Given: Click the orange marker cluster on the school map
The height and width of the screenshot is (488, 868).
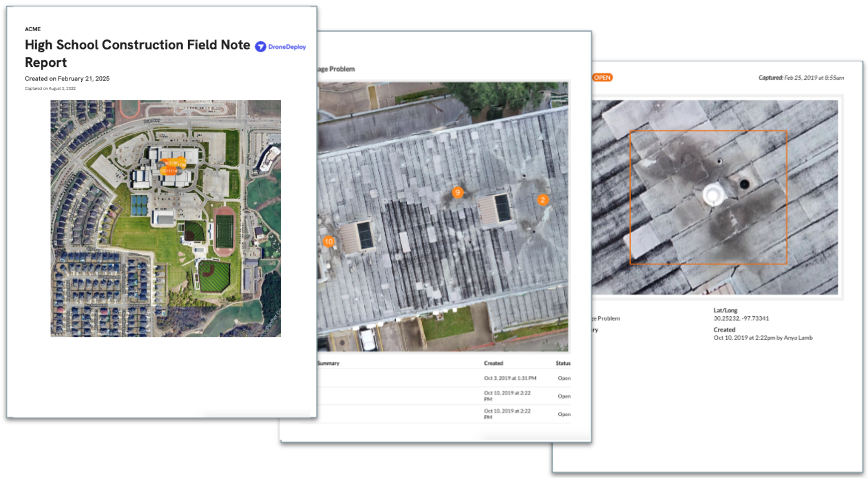Looking at the screenshot, I should click(172, 167).
